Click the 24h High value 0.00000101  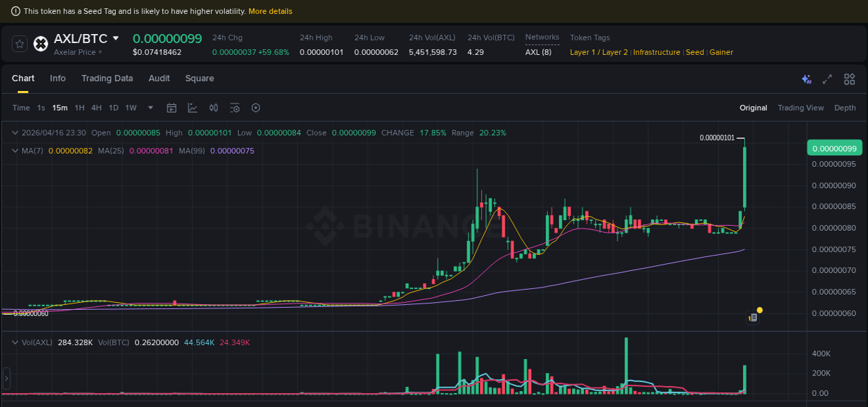point(322,52)
